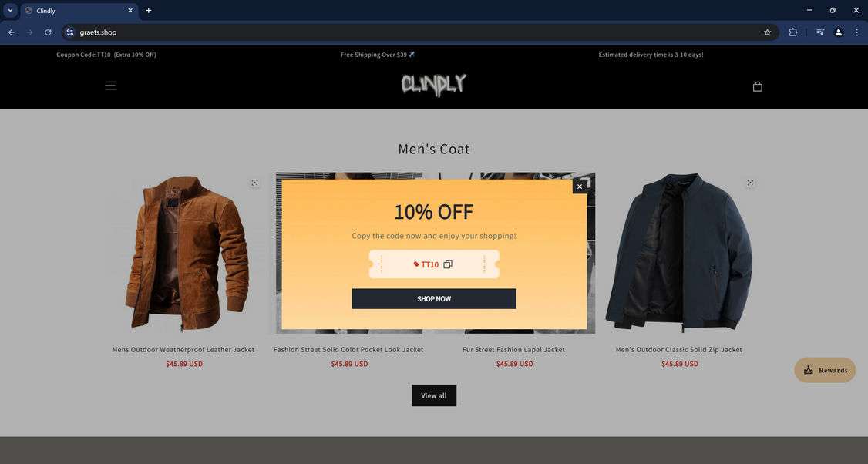The image size is (868, 464).
Task: Open a new browser tab
Action: point(148,11)
